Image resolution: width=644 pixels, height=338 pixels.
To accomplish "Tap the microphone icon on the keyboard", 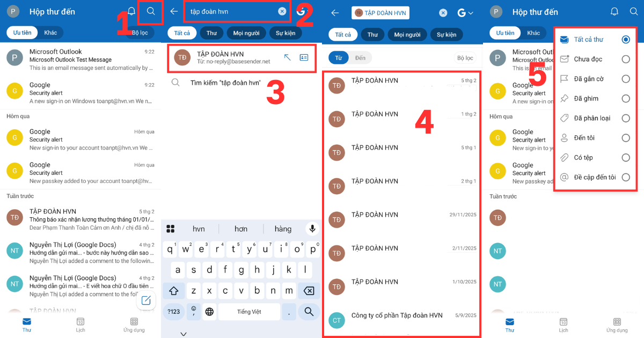I will tap(312, 229).
